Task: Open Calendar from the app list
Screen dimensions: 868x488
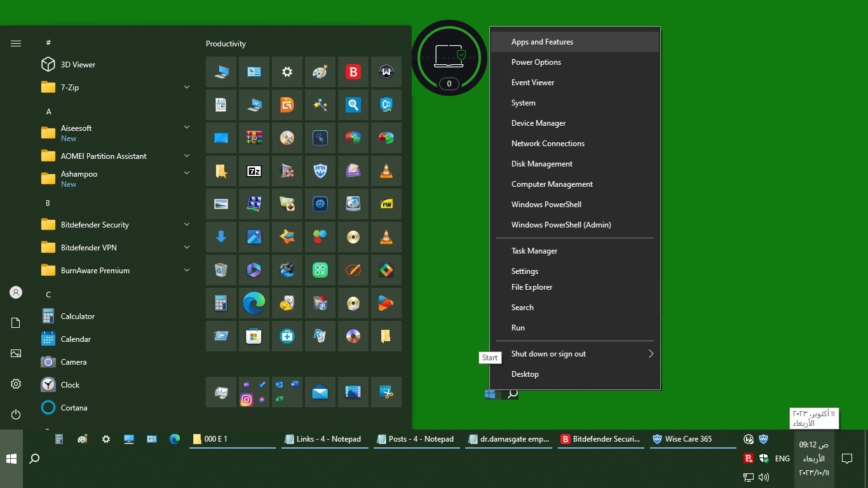Action: coord(117,339)
